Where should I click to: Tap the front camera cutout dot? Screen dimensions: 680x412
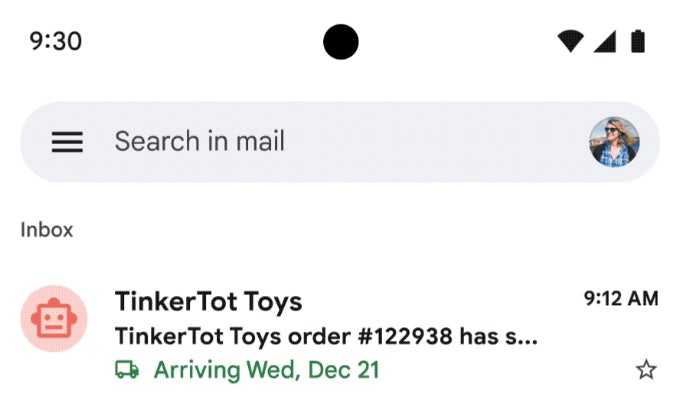[x=341, y=41]
